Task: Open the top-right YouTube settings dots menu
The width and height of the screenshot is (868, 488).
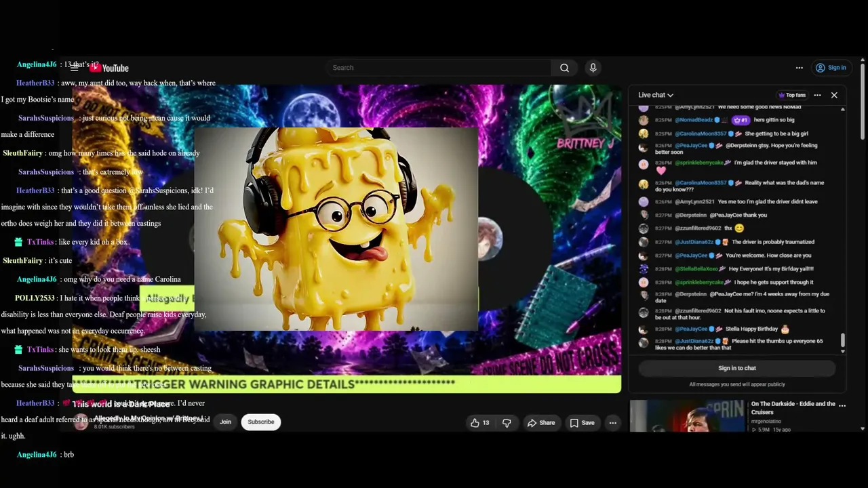Action: 800,68
